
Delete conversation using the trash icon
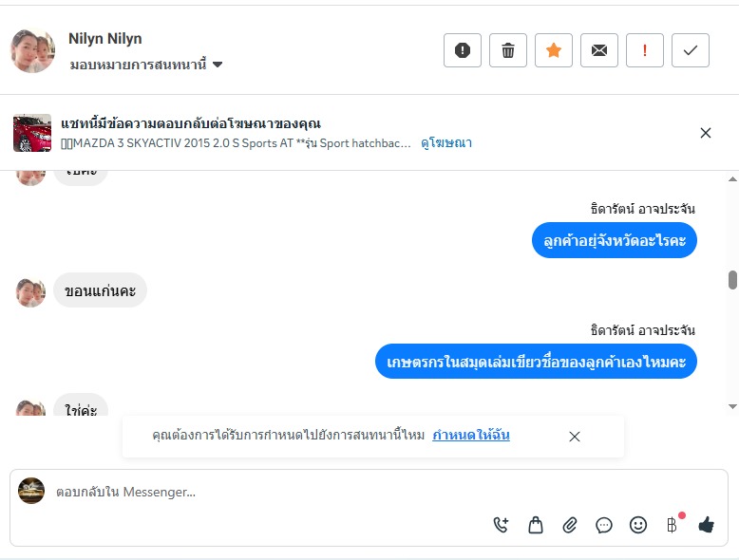tap(508, 50)
